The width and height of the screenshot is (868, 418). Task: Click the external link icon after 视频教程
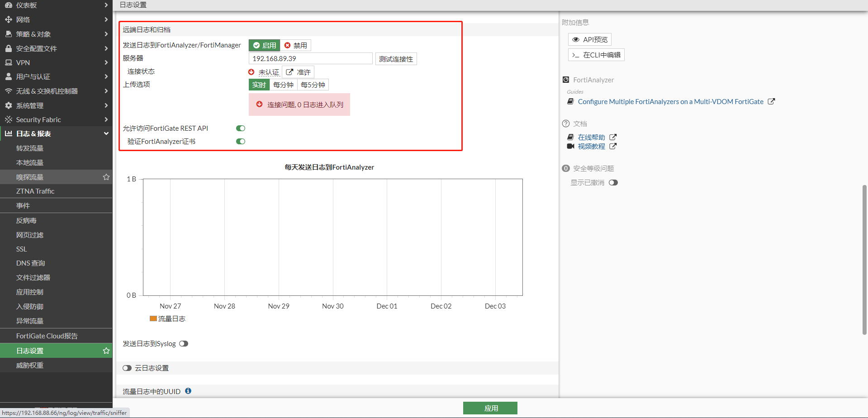coord(613,146)
